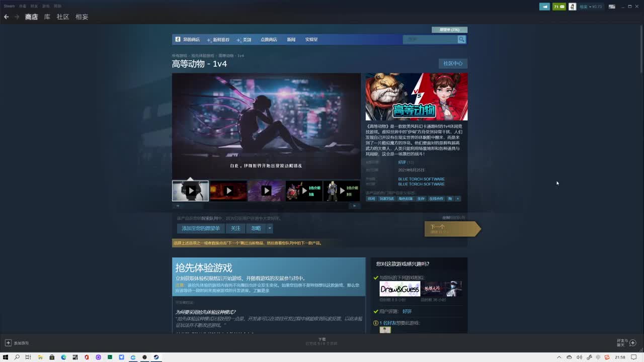Click 添加至您的愿望单 button

click(x=201, y=228)
